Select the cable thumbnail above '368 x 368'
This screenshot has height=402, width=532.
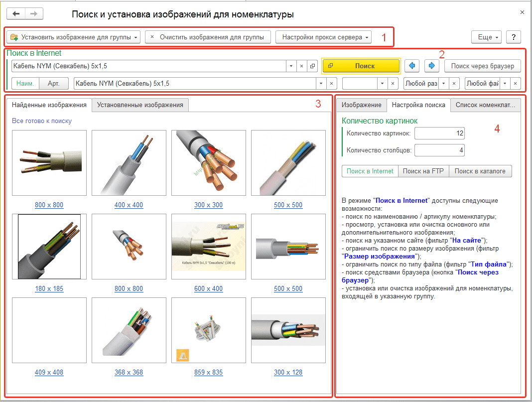(x=129, y=330)
